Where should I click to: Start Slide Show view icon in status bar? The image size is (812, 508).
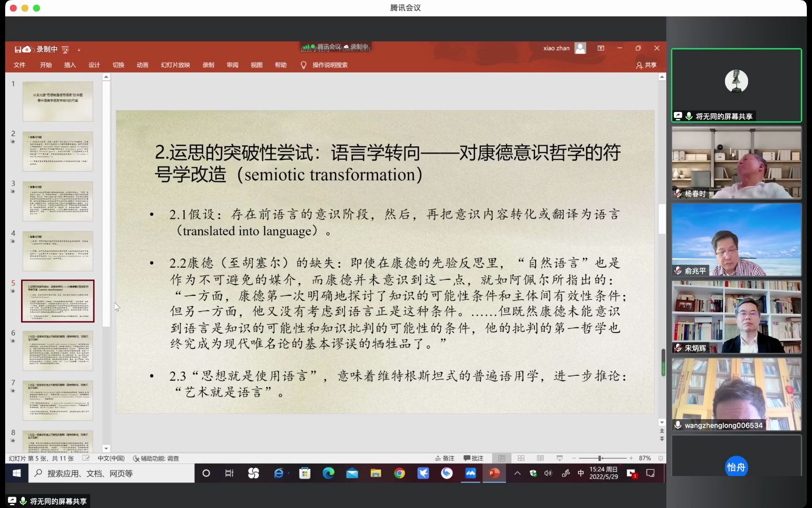coord(560,458)
